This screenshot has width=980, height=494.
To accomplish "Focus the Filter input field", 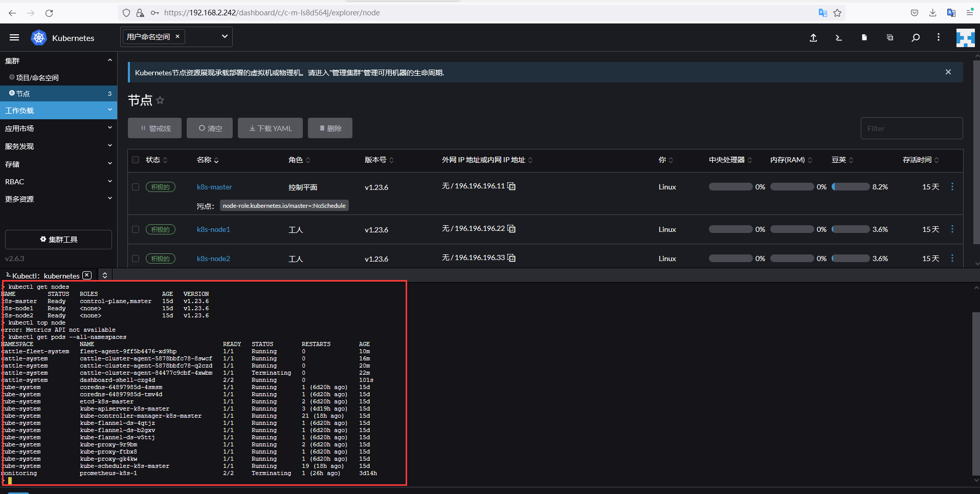I will 911,128.
